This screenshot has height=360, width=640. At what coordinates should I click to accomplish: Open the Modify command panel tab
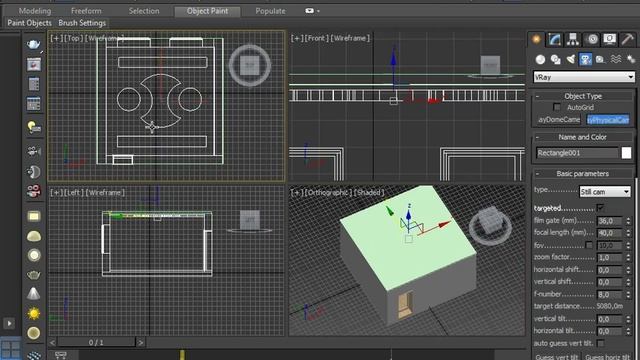point(554,39)
